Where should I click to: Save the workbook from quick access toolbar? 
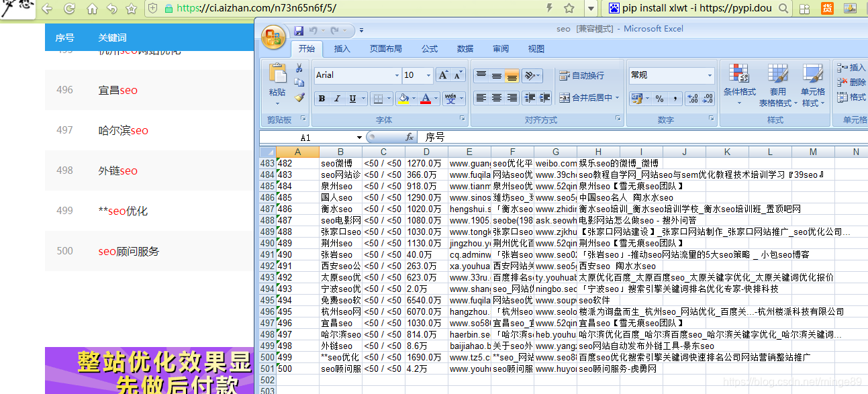click(x=299, y=30)
